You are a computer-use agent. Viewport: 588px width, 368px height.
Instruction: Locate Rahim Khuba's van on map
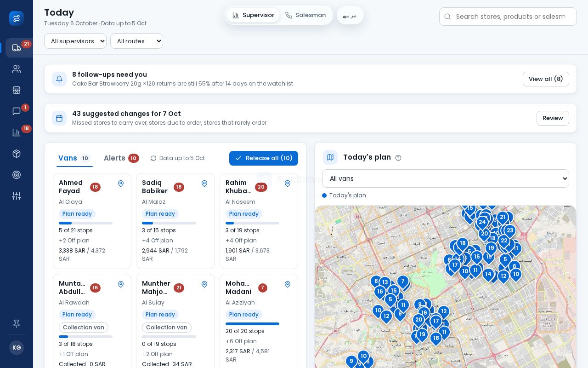tap(288, 184)
